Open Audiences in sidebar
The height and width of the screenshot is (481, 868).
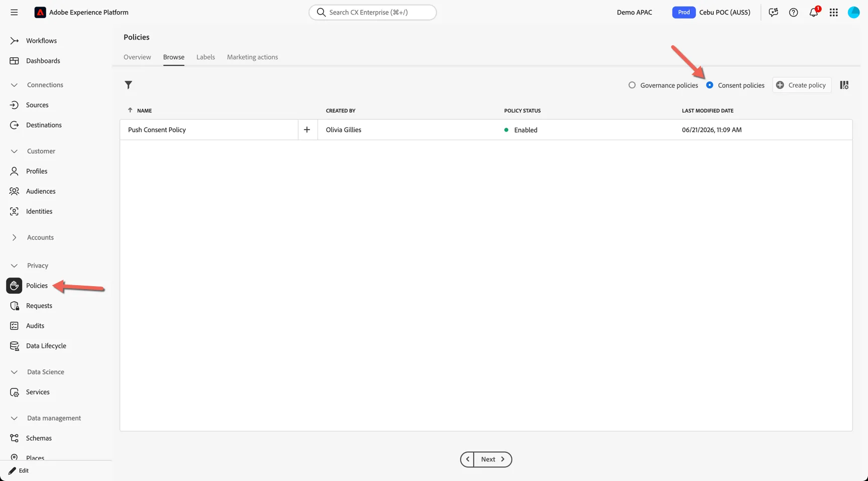pyautogui.click(x=41, y=191)
